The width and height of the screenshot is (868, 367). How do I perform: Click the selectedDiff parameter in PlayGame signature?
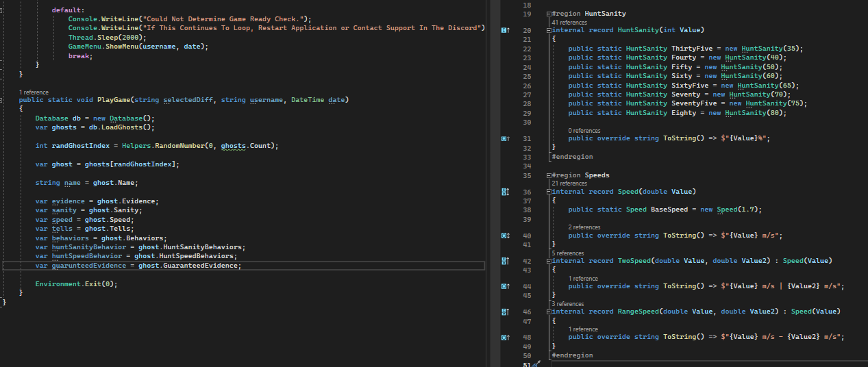click(188, 100)
